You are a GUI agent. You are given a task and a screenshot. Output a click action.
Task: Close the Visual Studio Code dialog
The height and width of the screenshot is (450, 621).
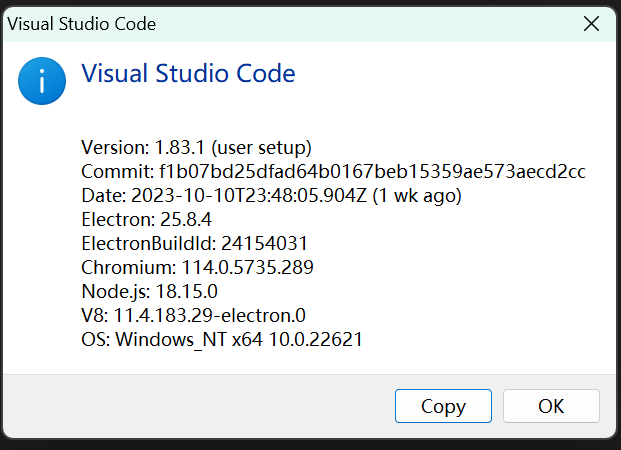[x=591, y=24]
